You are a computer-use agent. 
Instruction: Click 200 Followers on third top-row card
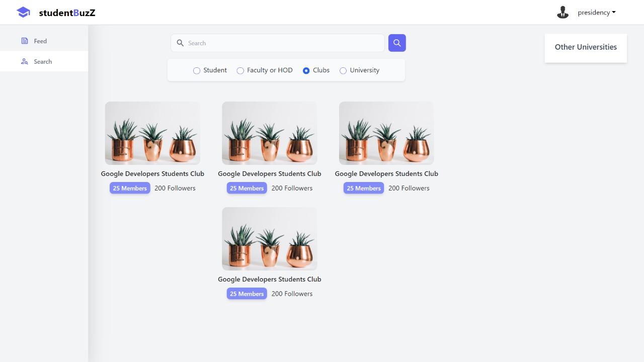(x=409, y=188)
